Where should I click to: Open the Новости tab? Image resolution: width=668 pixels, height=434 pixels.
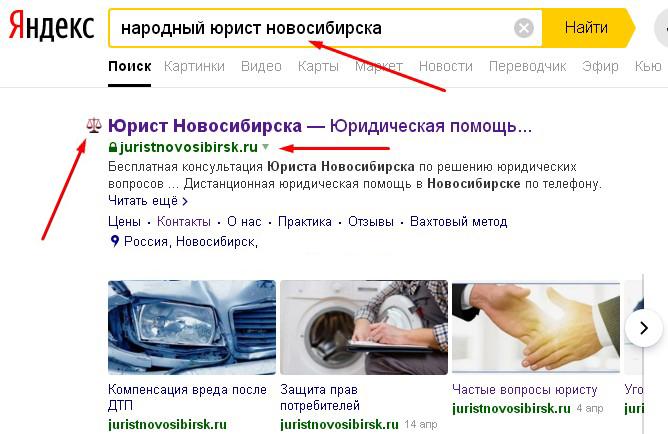(446, 66)
